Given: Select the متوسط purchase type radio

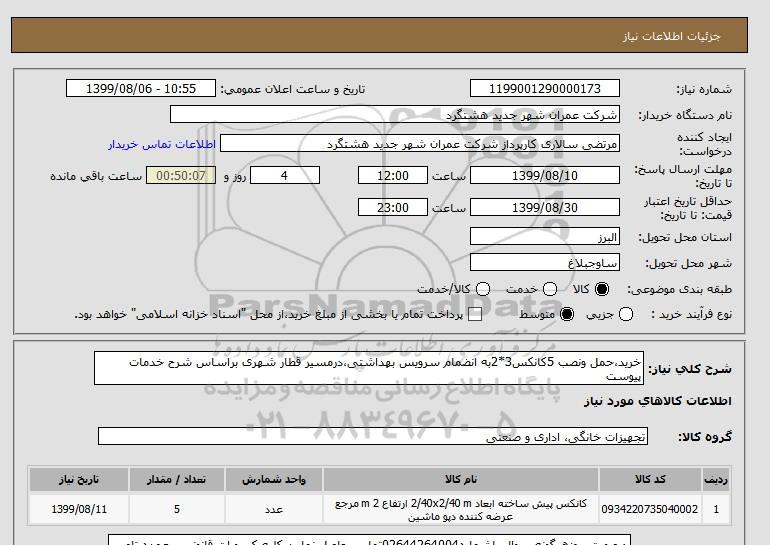Looking at the screenshot, I should coord(567,314).
